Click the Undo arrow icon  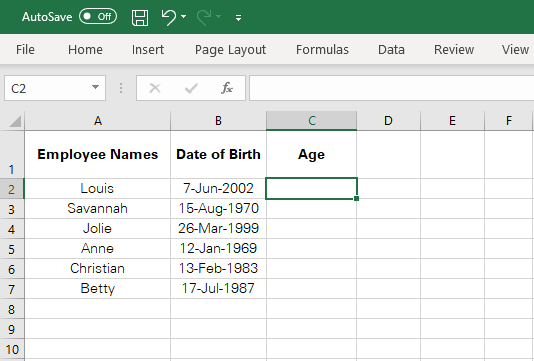coord(168,17)
